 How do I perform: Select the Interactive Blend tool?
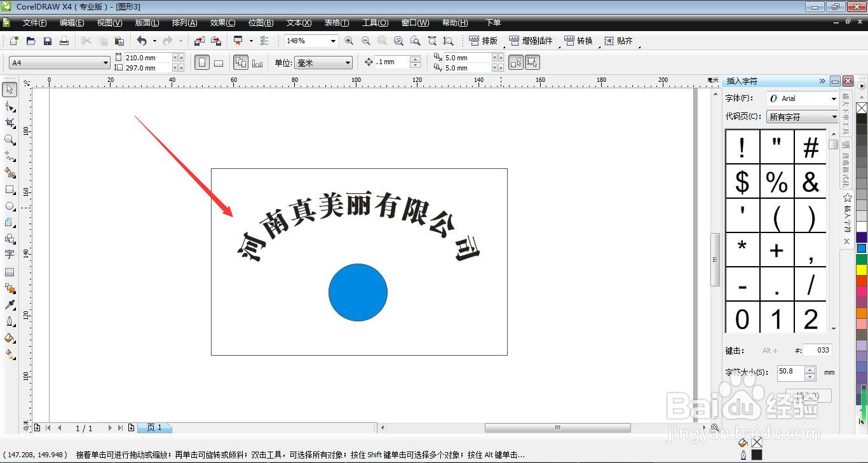[x=10, y=288]
